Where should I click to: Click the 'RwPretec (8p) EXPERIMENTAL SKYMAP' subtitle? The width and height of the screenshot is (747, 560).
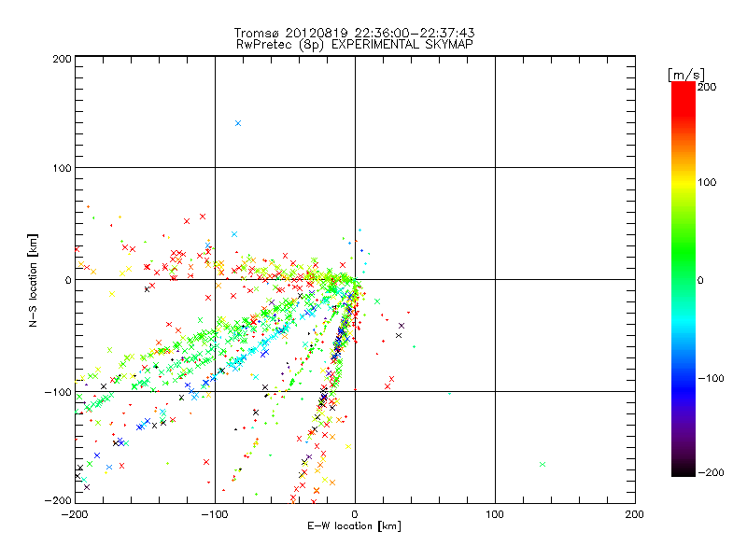(354, 44)
